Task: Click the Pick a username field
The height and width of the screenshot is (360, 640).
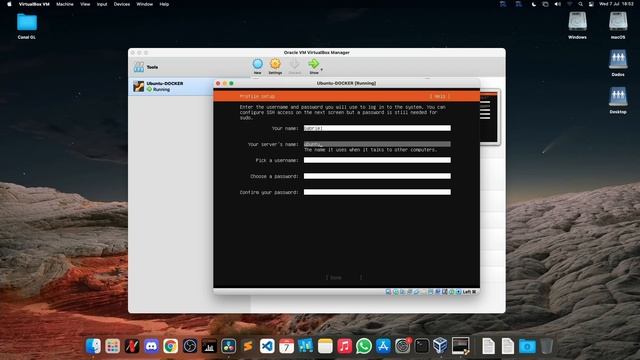Action: [x=377, y=160]
